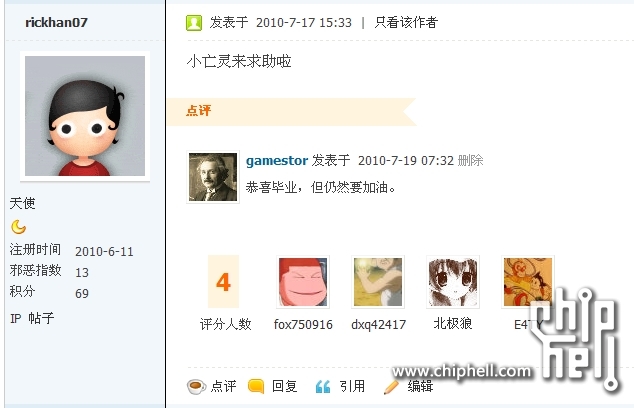634x408 pixels.
Task: Click fox750916's red-haired avatar
Action: [x=303, y=282]
